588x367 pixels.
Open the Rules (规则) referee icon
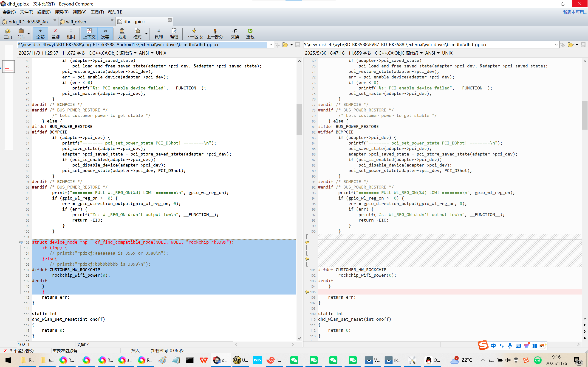click(x=122, y=33)
